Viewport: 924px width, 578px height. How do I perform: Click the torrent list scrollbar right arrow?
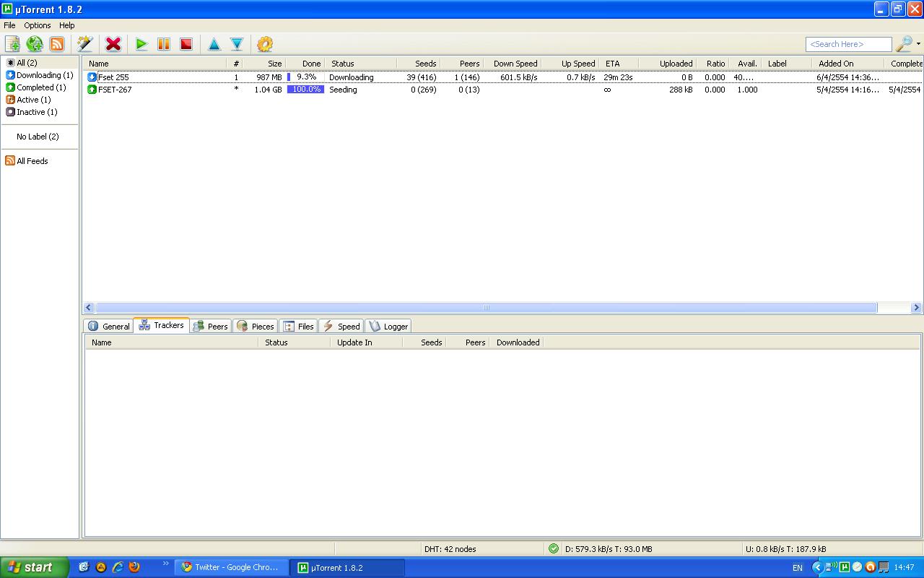(x=916, y=308)
